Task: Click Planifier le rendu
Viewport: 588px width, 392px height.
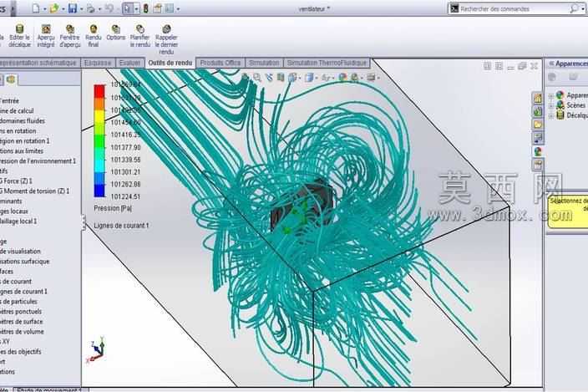Action: coord(139,36)
